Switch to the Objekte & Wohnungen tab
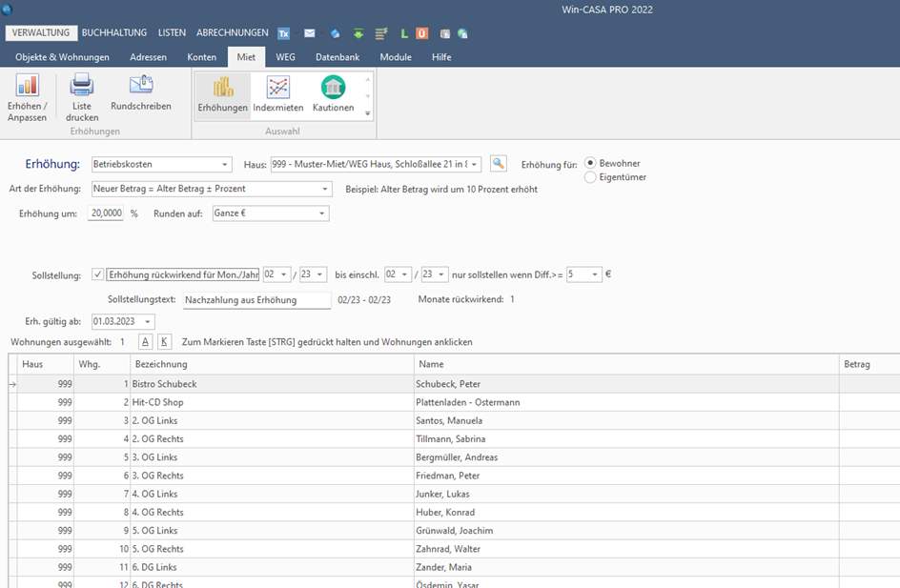900x588 pixels. click(x=62, y=57)
